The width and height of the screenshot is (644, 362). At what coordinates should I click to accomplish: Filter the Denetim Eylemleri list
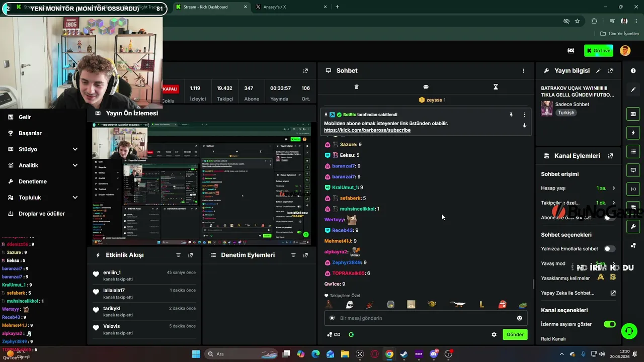293,255
